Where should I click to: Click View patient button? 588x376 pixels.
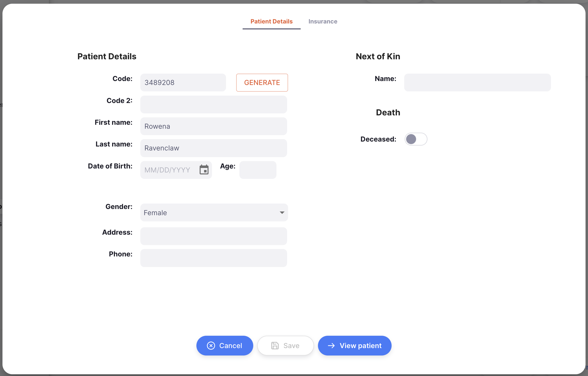tap(355, 345)
